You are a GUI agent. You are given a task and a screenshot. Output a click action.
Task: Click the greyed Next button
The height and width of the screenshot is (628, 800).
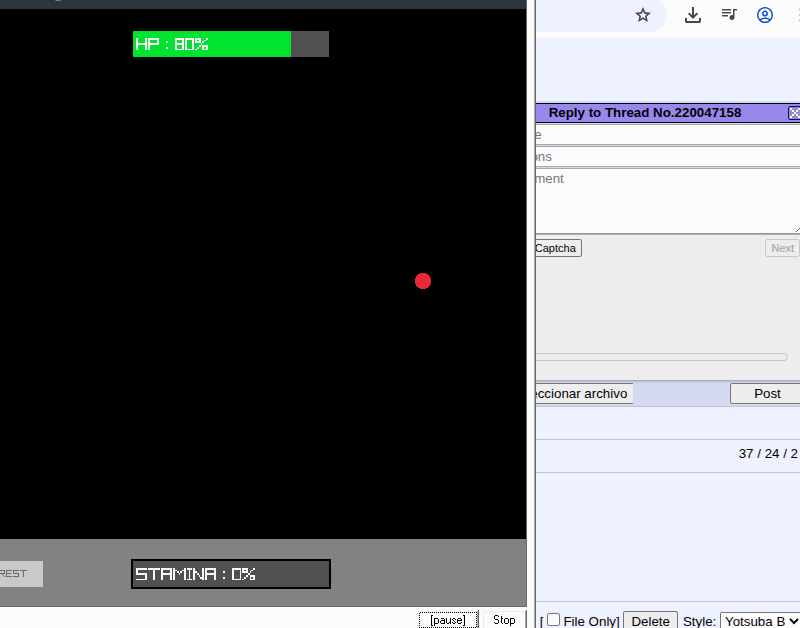coord(782,248)
